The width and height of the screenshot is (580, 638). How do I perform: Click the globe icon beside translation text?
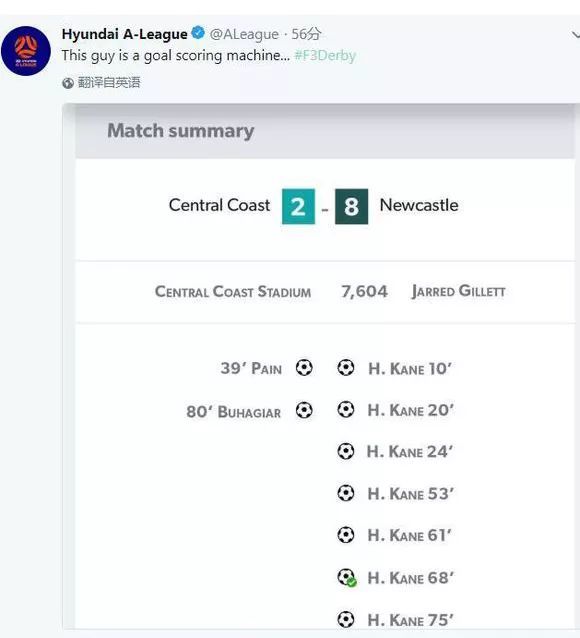point(68,83)
